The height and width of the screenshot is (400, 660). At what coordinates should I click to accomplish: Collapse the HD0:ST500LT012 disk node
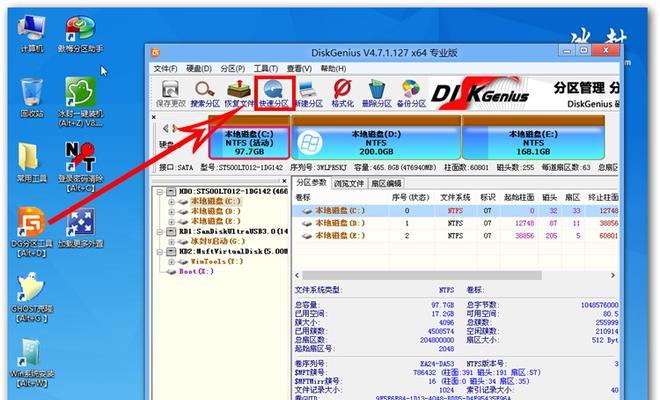coord(160,192)
